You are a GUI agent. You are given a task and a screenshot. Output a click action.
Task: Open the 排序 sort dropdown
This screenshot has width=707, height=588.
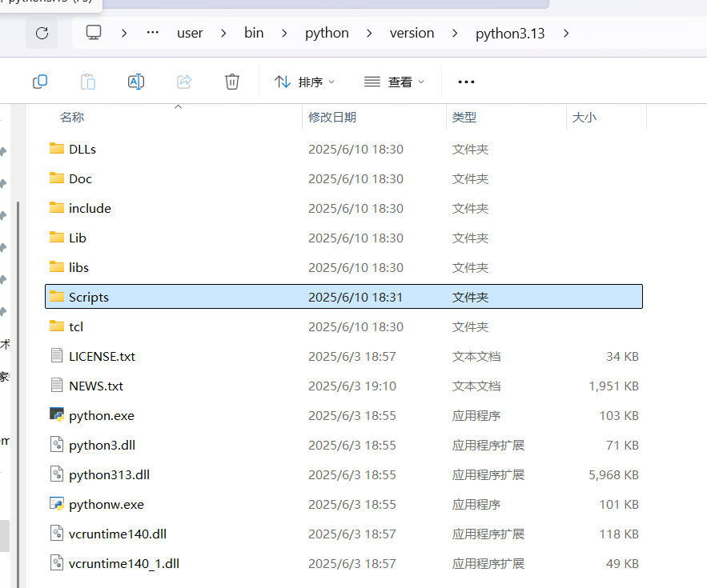[304, 82]
